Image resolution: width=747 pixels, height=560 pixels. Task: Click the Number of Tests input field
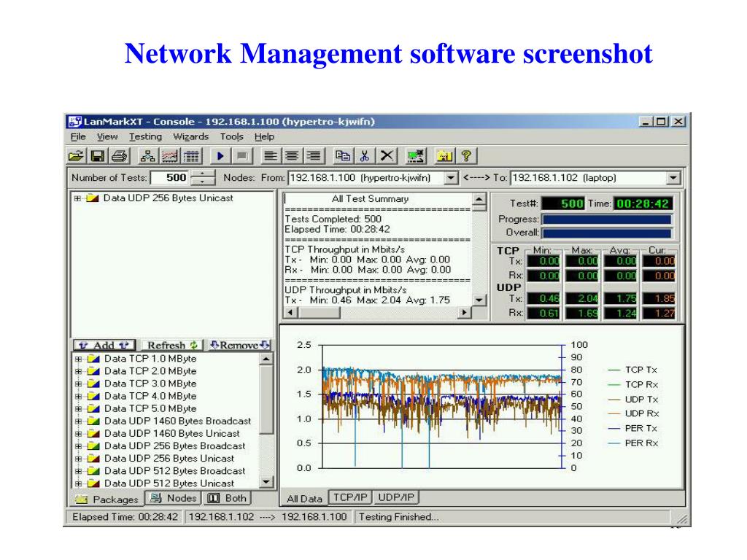[x=170, y=178]
